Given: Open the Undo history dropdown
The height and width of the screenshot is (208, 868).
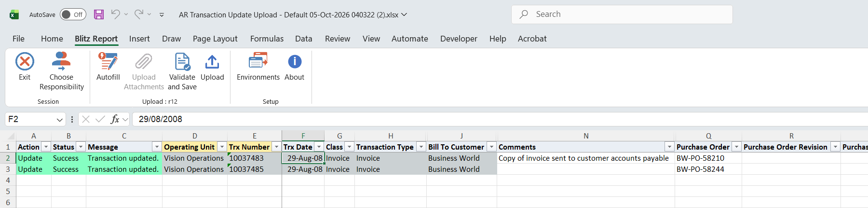Looking at the screenshot, I should point(126,14).
